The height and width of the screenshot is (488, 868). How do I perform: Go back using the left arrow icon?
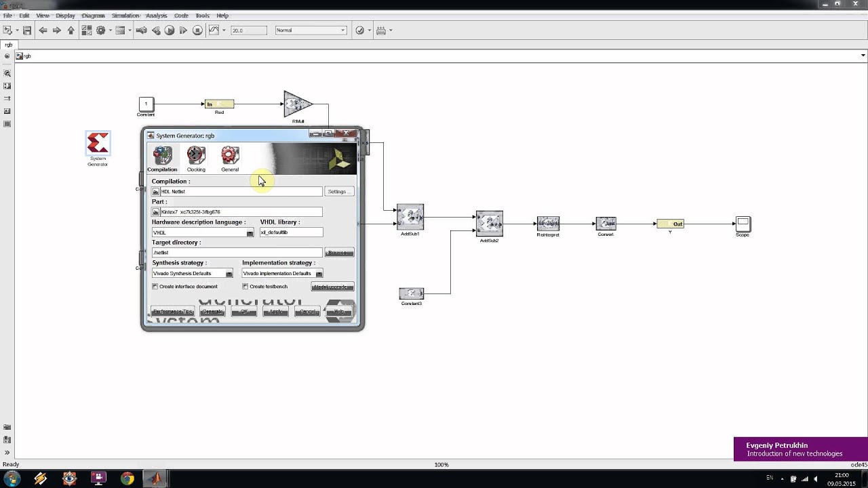[x=43, y=30]
